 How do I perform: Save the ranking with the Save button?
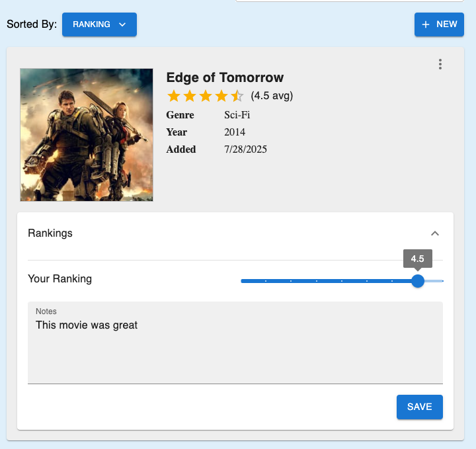(x=420, y=407)
